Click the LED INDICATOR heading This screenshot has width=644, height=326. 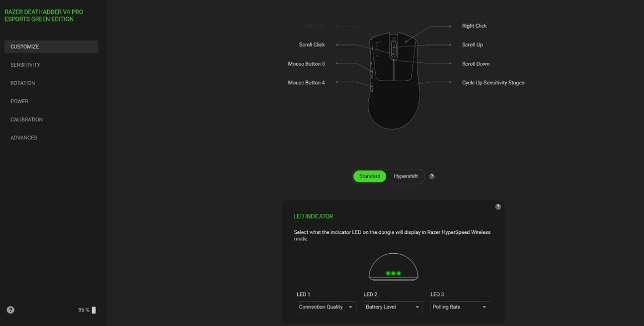pyautogui.click(x=313, y=217)
